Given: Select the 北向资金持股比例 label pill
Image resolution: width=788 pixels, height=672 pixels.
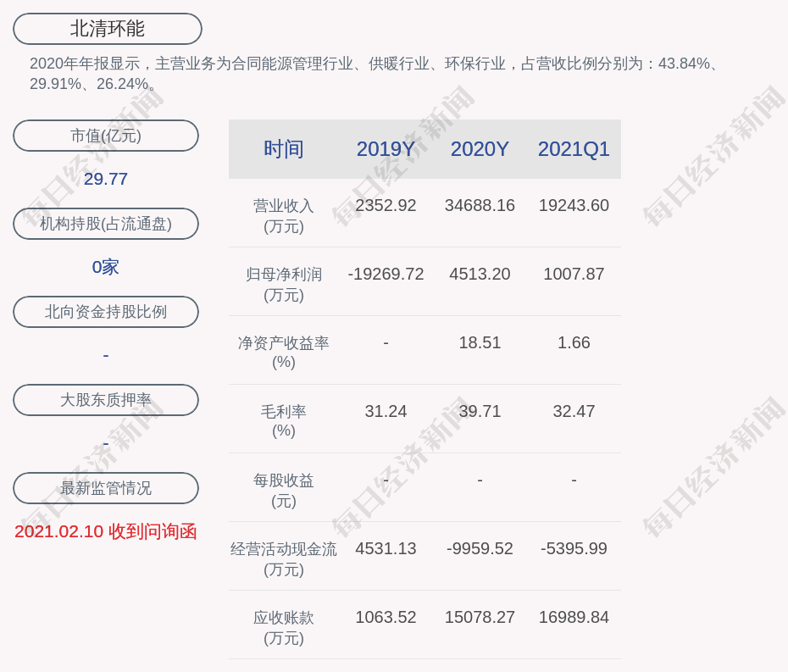Looking at the screenshot, I should [x=106, y=312].
